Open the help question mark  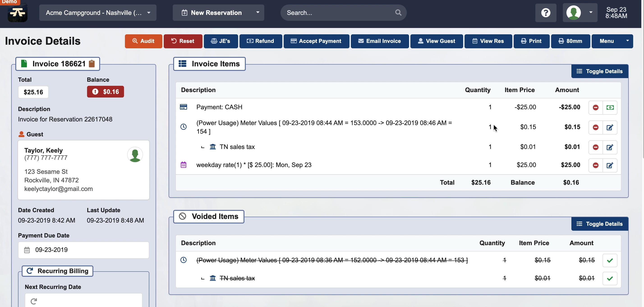point(545,12)
